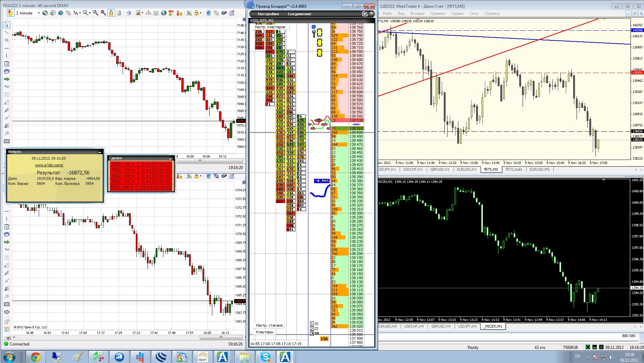The image size is (644, 363).
Task: Click the Кластеры button
Action: click(x=265, y=332)
